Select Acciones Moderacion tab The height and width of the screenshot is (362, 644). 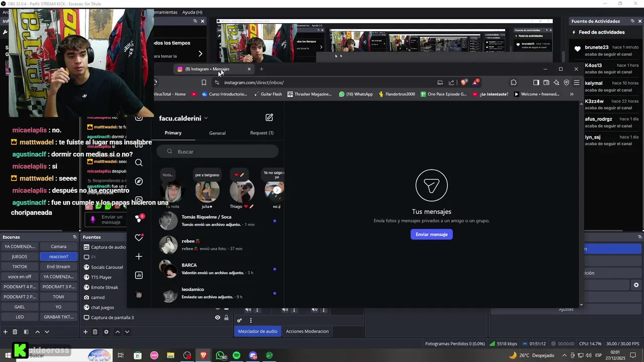(307, 331)
